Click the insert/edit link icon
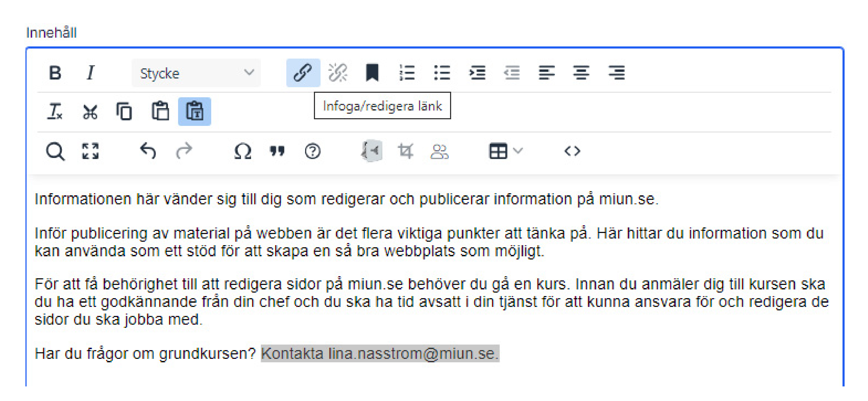The width and height of the screenshot is (868, 401). (303, 73)
